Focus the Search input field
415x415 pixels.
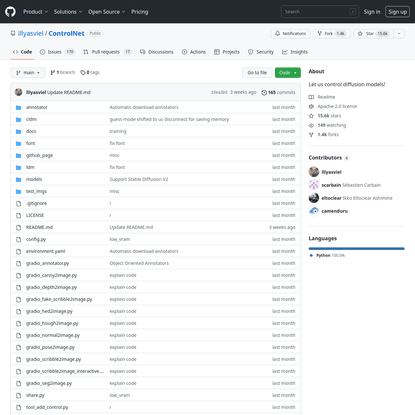[x=320, y=12]
